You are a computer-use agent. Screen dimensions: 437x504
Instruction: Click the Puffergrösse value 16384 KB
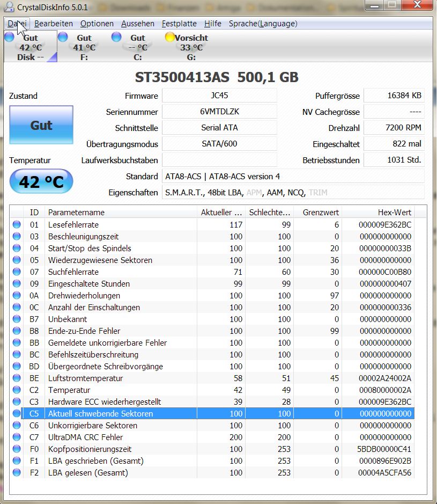click(x=394, y=96)
